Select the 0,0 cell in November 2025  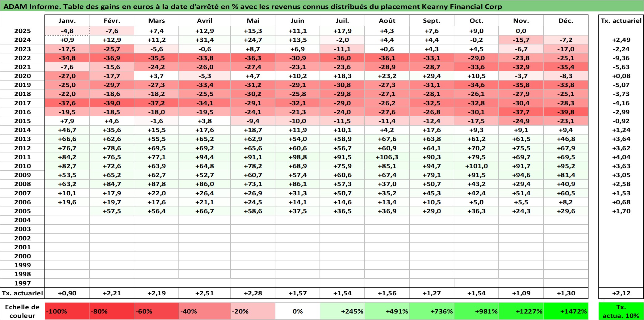521,31
